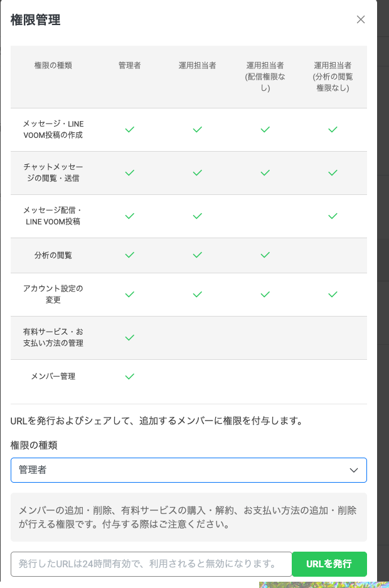This screenshot has width=389, height=588.
Task: Click 運用担当者(分析の閲覧権限なし) checkmark in アカウント設定の変更 row
Action: point(333,295)
